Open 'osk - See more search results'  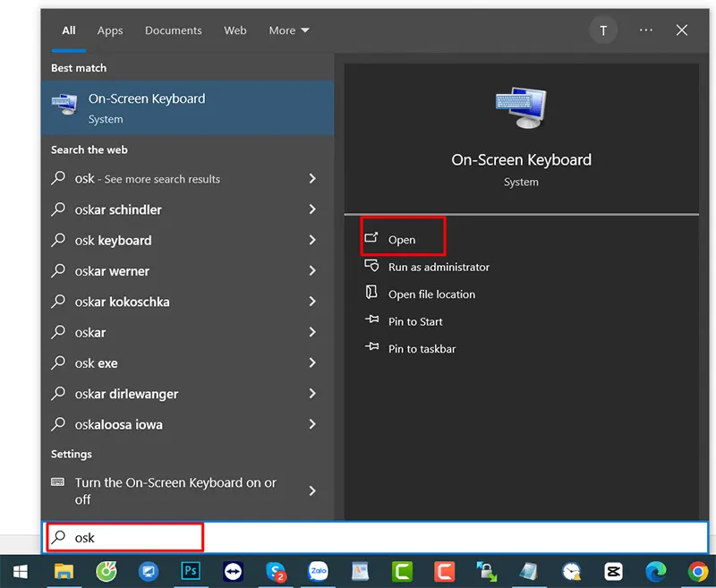click(x=147, y=178)
